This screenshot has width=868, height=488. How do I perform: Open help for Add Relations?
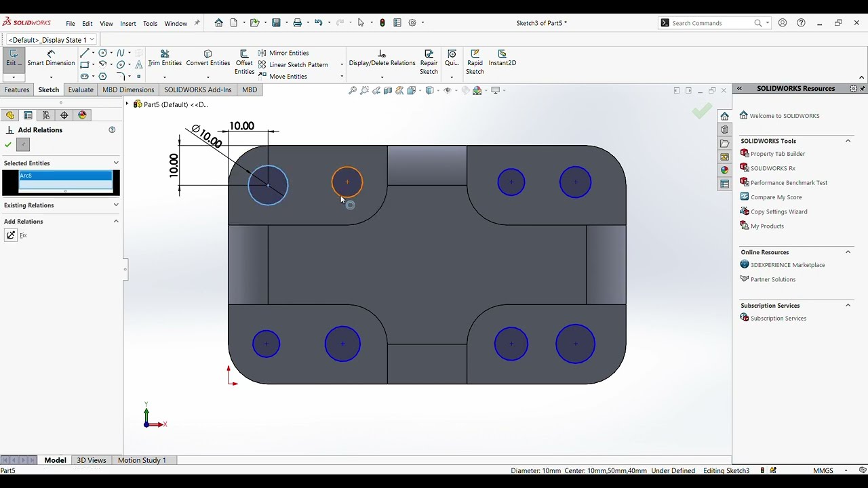pos(112,130)
